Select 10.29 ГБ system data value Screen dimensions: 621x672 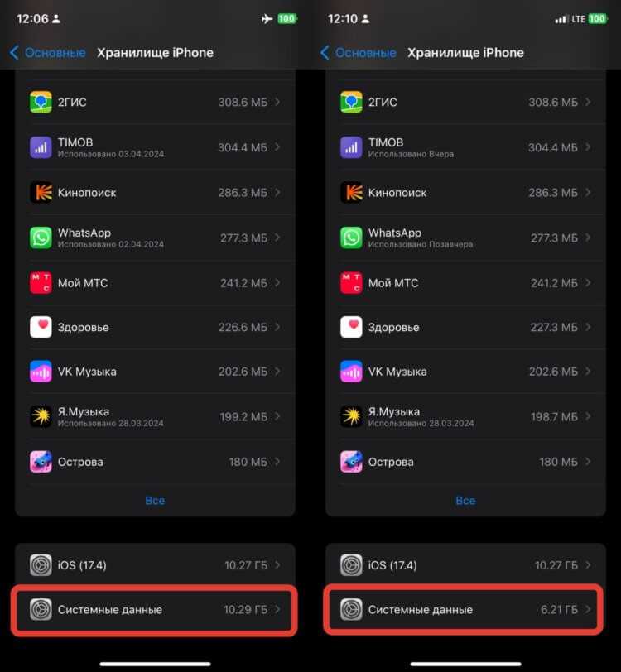245,609
